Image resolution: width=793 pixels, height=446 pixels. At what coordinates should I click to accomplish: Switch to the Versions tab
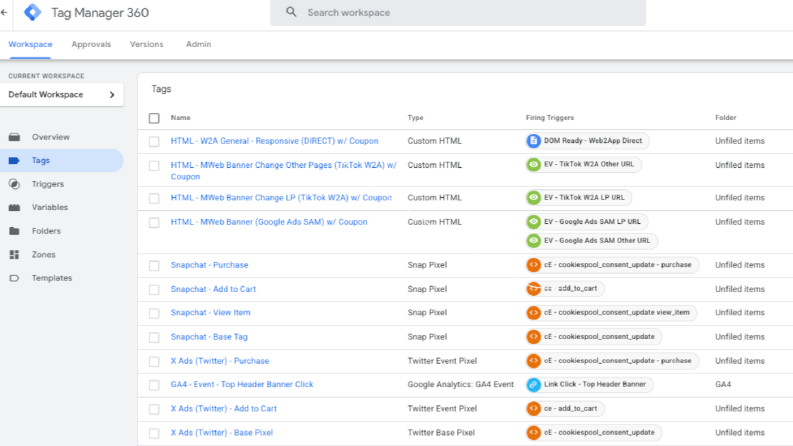[147, 44]
